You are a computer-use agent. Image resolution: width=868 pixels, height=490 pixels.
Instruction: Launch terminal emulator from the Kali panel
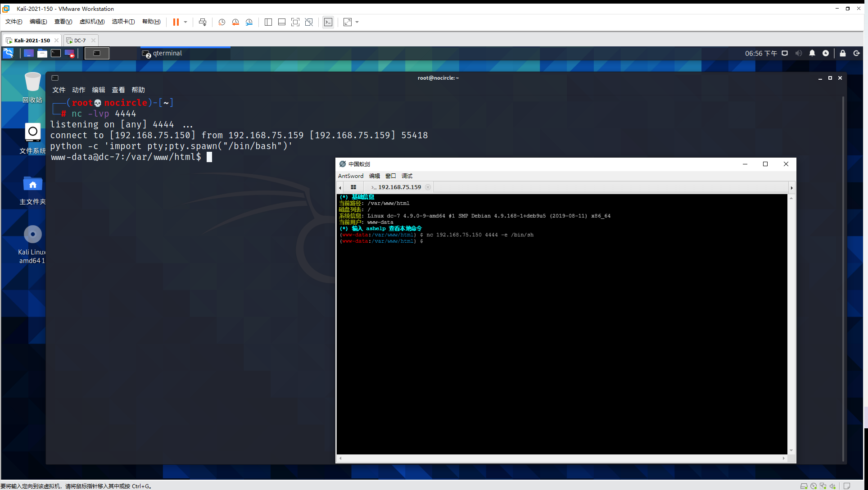tap(56, 53)
